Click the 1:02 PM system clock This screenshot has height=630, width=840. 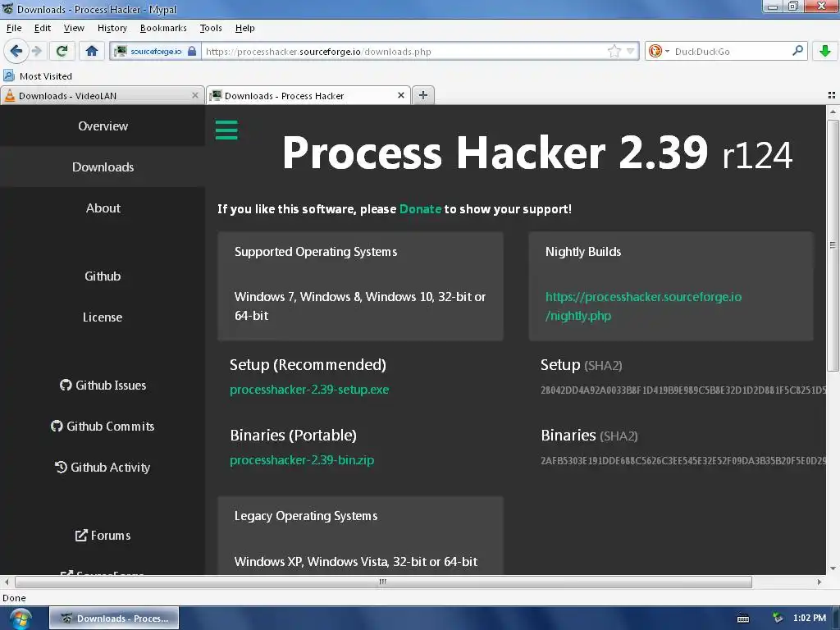[810, 618]
